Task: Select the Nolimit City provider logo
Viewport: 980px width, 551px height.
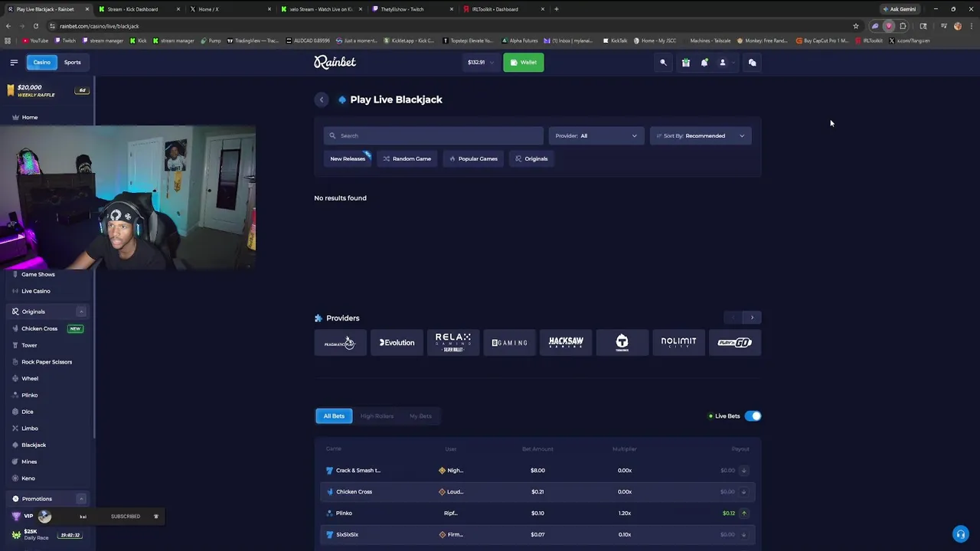Action: pos(678,343)
